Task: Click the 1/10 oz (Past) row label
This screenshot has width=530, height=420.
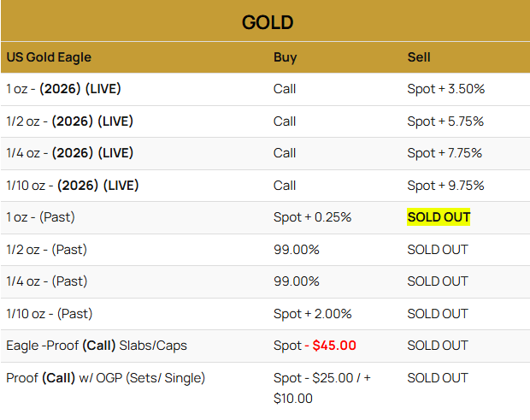Action: click(50, 314)
